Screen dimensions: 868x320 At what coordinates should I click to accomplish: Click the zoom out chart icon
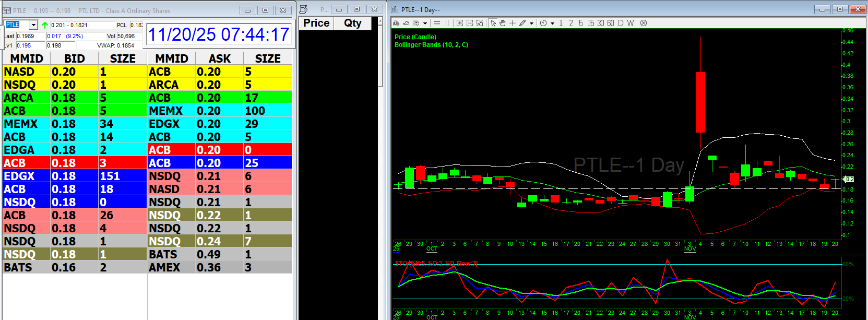pyautogui.click(x=470, y=23)
